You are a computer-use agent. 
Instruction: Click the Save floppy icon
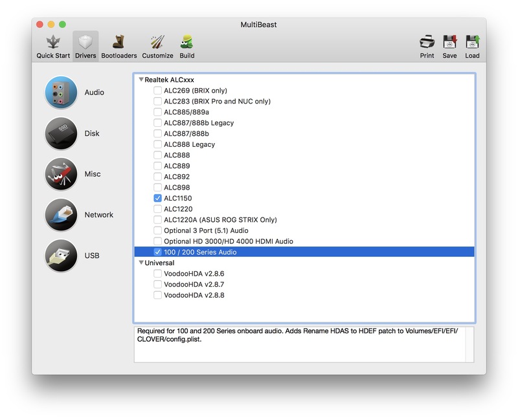(x=449, y=42)
